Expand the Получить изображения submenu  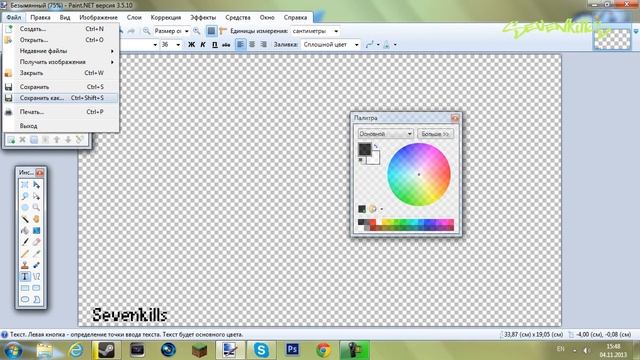click(60, 62)
